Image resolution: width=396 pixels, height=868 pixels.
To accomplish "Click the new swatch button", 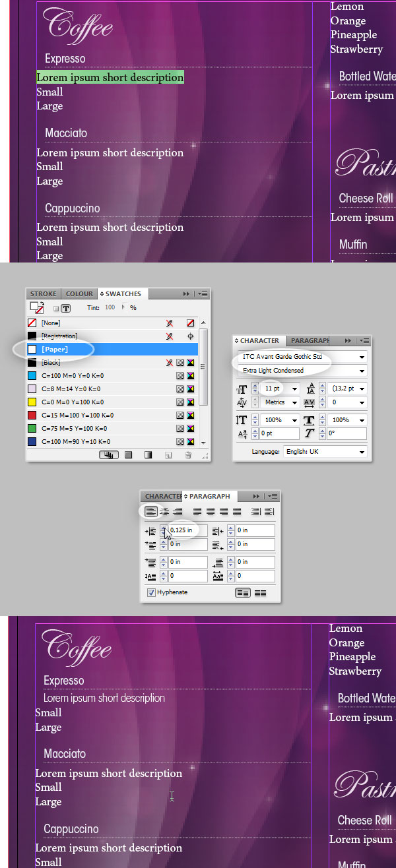I will (168, 454).
